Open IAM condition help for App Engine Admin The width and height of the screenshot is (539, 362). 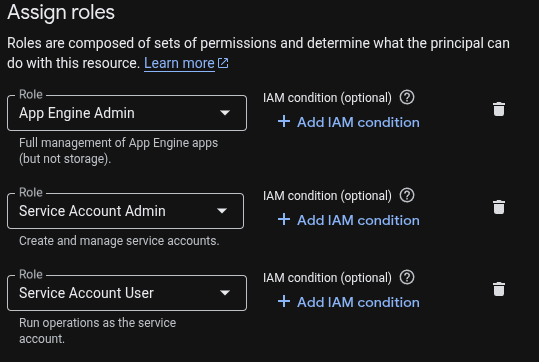(x=407, y=98)
